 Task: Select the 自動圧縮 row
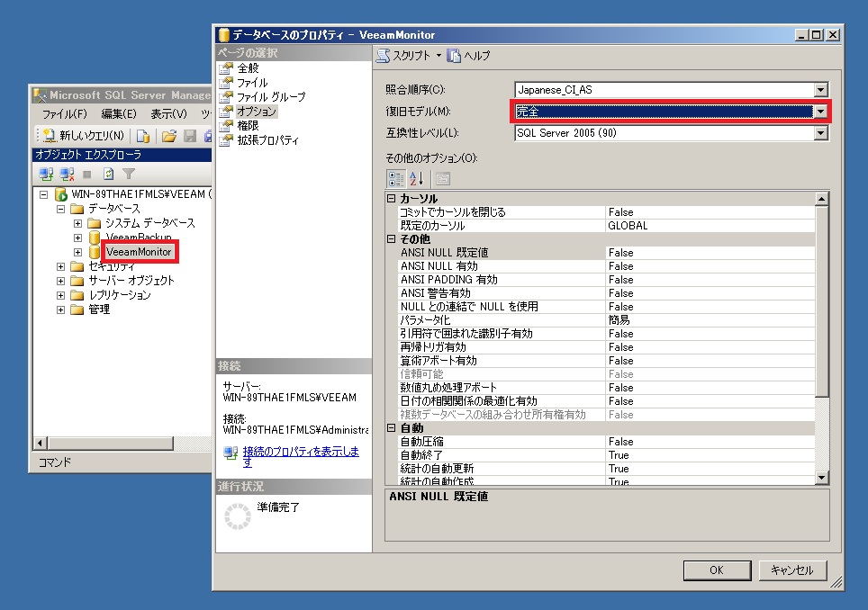click(x=607, y=442)
